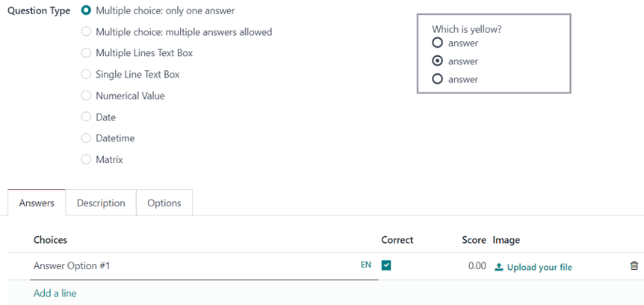Select the Datetime question type
Image resolution: width=644 pixels, height=305 pixels.
tap(87, 138)
